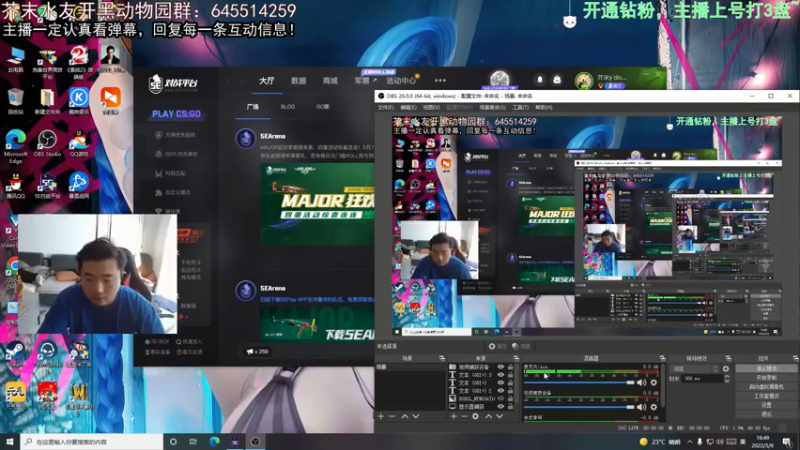
Task: Open the 帮助(H) menu in OBS
Action: click(544, 108)
